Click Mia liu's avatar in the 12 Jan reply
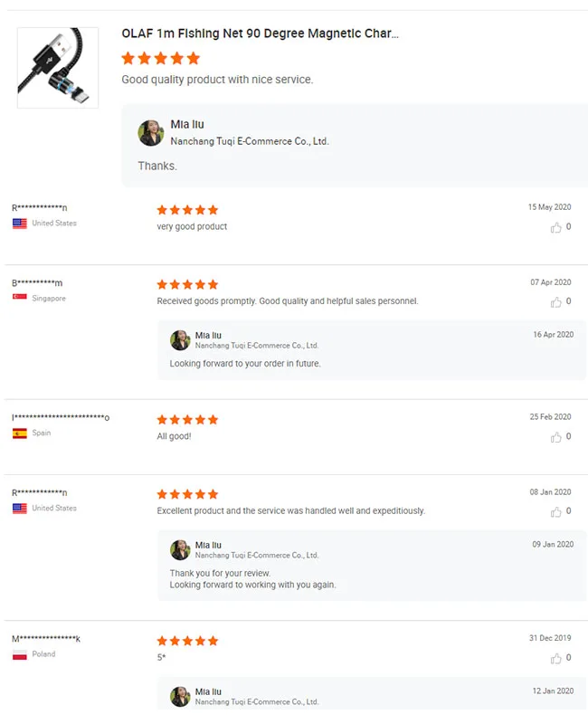 (x=180, y=696)
